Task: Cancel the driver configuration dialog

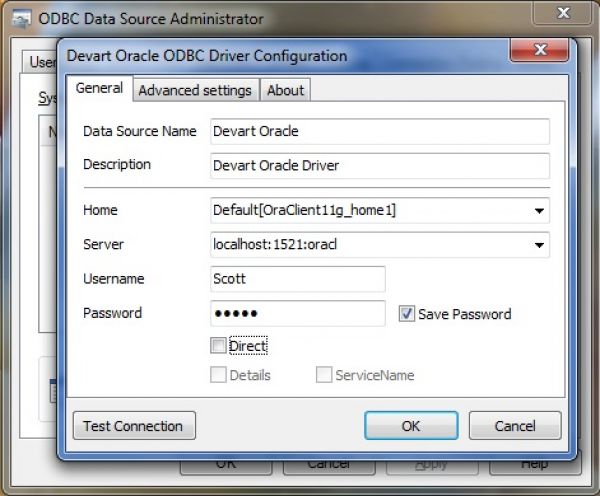Action: [515, 426]
